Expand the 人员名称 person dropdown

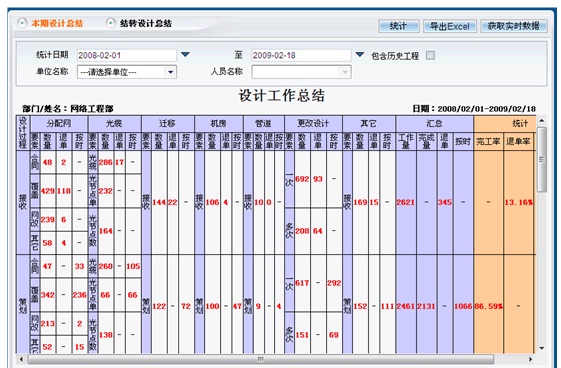tap(345, 72)
